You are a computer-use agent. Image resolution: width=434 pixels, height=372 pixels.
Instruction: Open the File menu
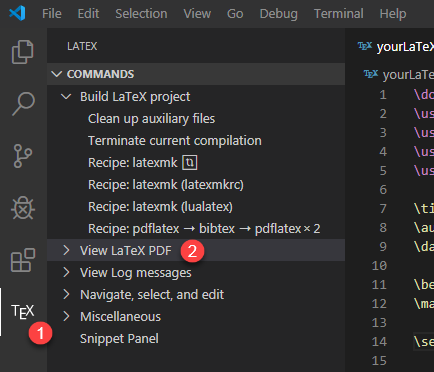[52, 14]
